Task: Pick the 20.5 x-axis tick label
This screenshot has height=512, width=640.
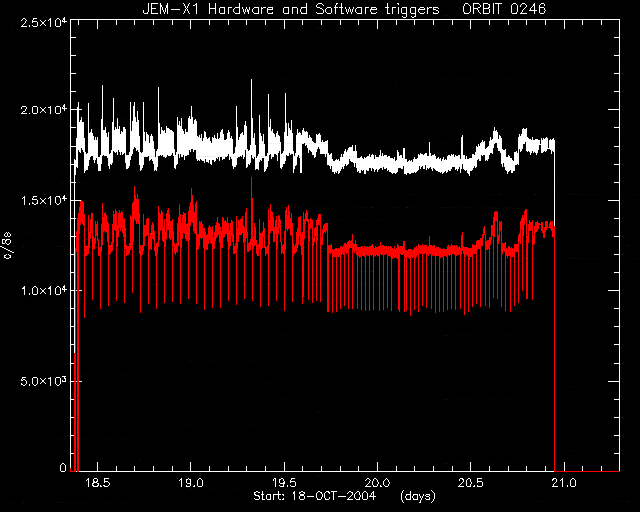Action: tap(470, 483)
